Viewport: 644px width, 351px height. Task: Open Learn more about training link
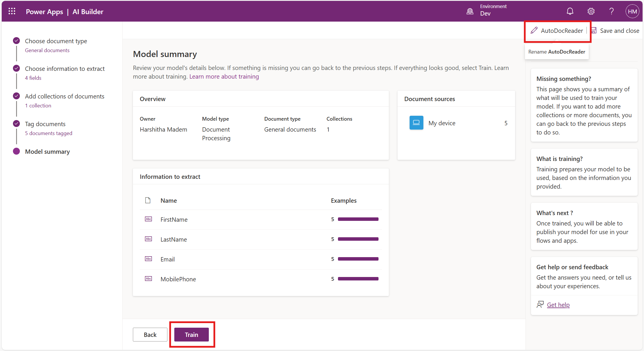[224, 77]
